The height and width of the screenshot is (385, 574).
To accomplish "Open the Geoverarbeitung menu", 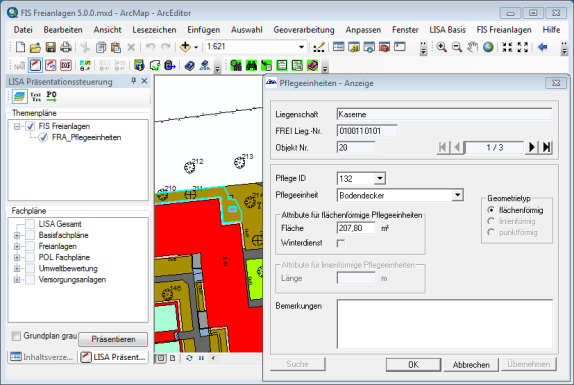I will pyautogui.click(x=304, y=30).
